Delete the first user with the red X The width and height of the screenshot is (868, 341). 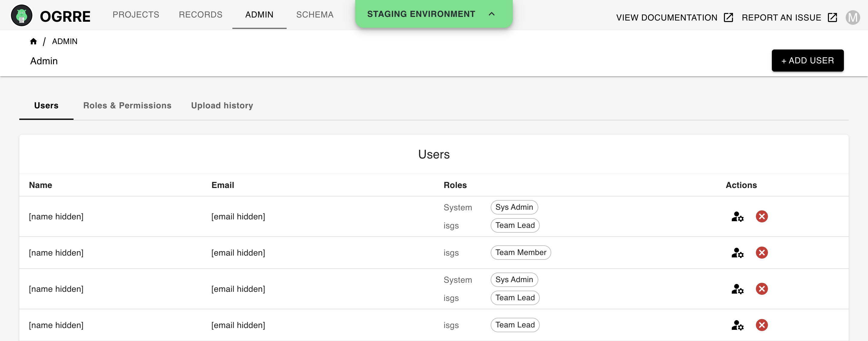(x=762, y=217)
